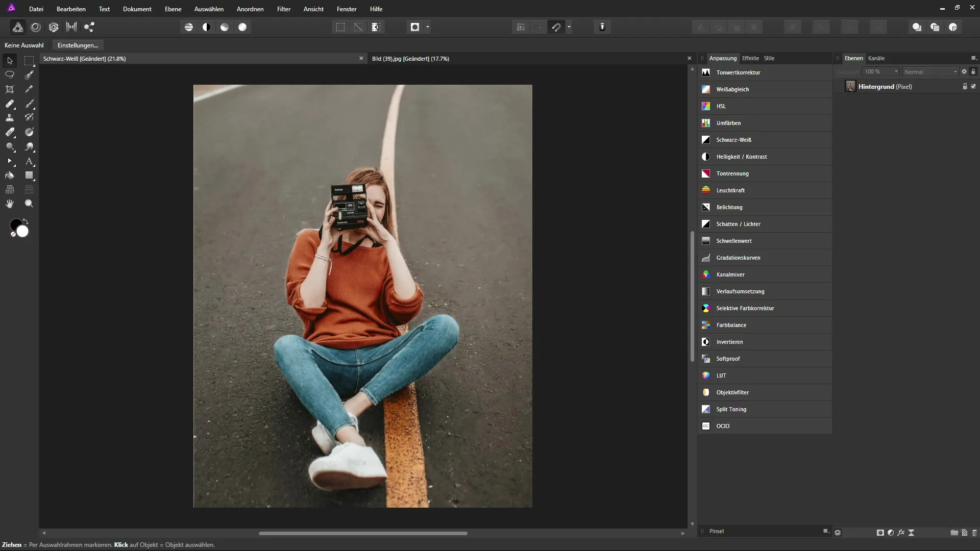Click the horizontal canvas scrollbar
Viewport: 980px width, 551px height.
tap(363, 533)
